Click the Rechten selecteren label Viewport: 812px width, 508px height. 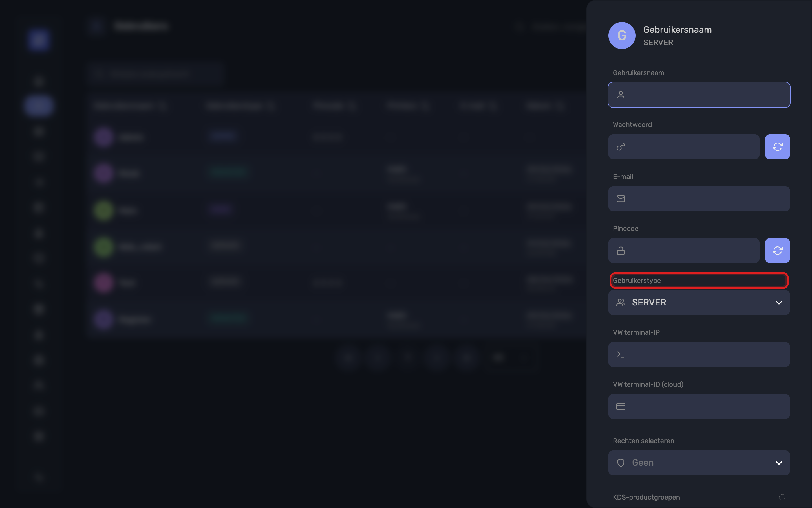point(643,441)
